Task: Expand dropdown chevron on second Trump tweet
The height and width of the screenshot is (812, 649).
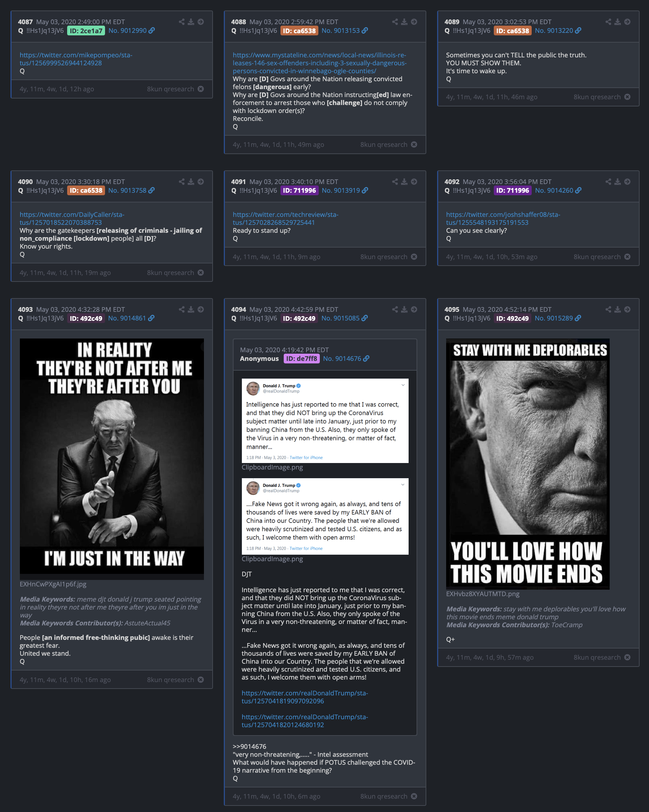Action: [403, 484]
